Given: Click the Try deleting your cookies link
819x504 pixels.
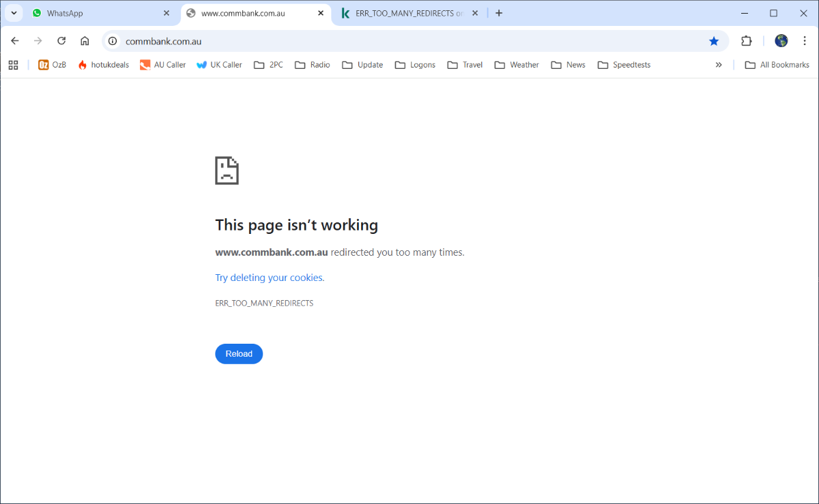Looking at the screenshot, I should tap(270, 278).
